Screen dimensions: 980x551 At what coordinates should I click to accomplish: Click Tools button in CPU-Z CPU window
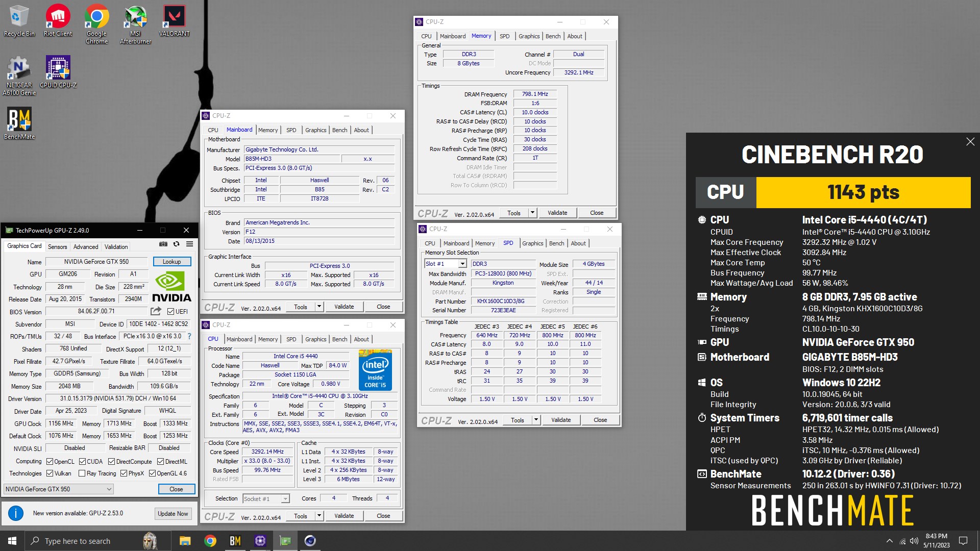click(x=301, y=516)
